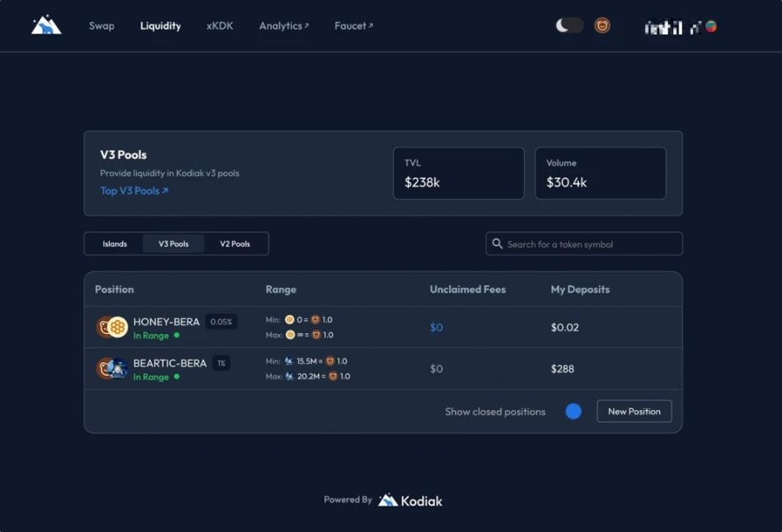782x532 pixels.
Task: Click the New Position button
Action: coord(634,412)
